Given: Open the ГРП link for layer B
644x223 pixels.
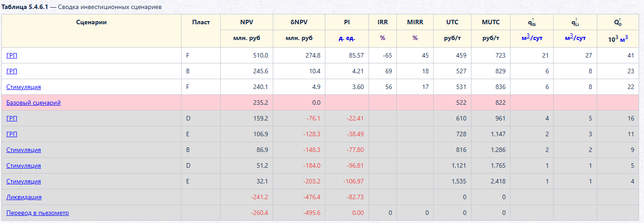Looking at the screenshot, I should pos(12,71).
